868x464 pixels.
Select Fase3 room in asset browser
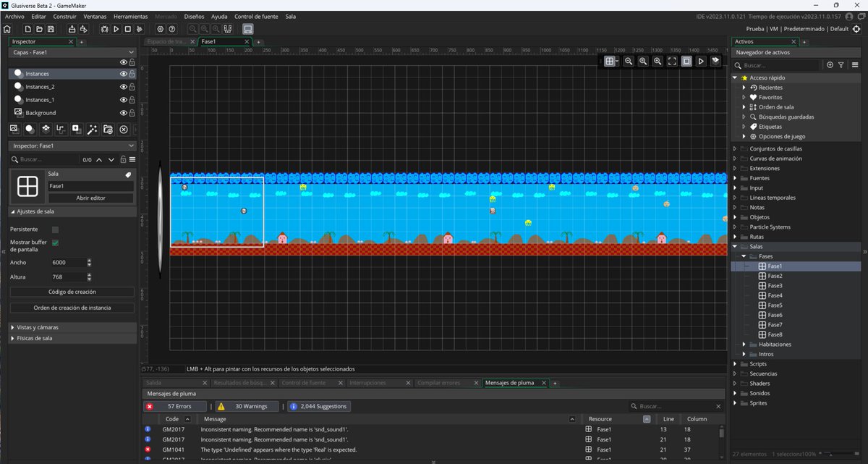click(775, 286)
